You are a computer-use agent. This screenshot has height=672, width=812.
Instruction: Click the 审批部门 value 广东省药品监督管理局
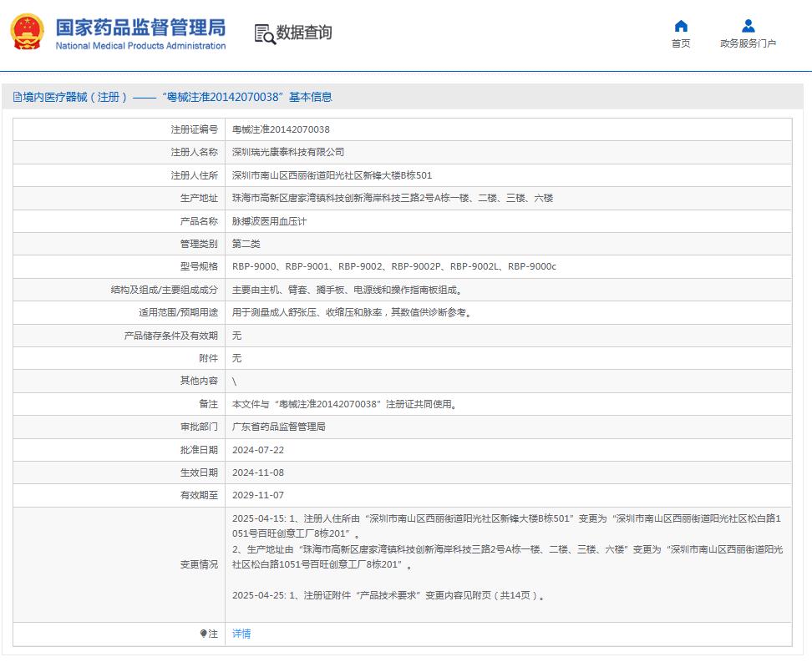pos(280,426)
